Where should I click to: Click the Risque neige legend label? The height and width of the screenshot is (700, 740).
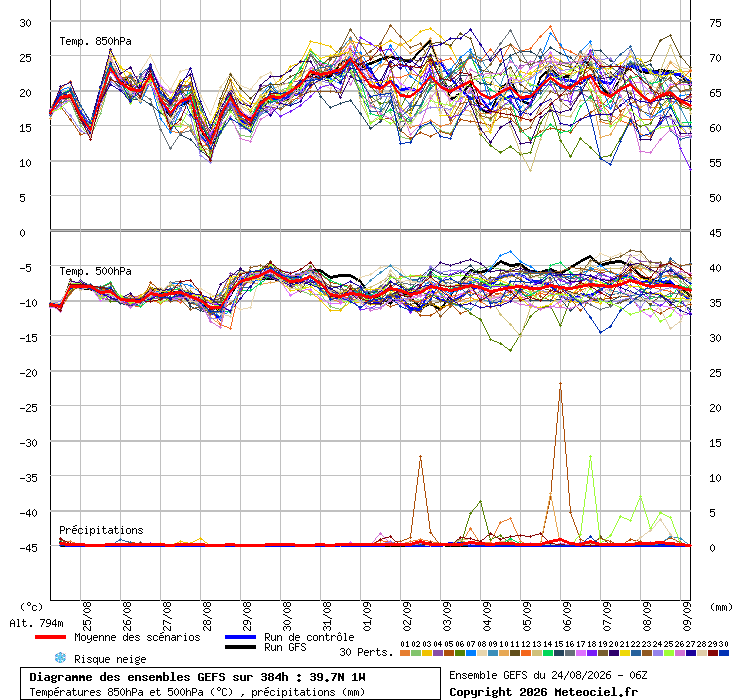tap(110, 659)
